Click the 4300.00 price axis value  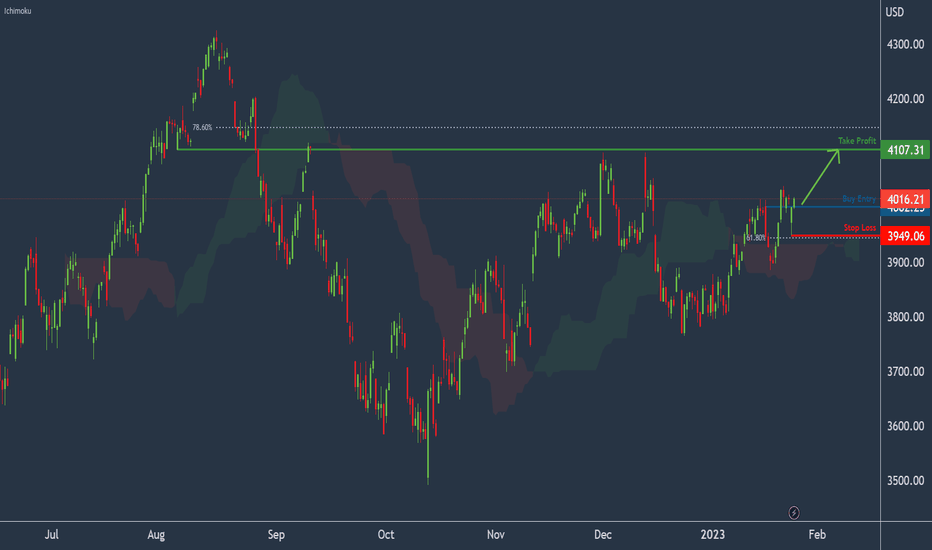click(905, 44)
